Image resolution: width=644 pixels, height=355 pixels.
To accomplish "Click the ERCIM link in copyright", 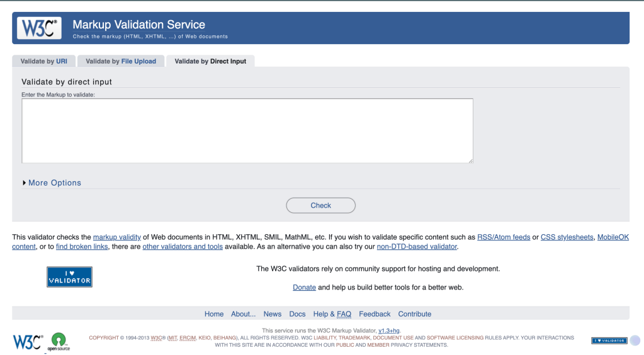I will [188, 338].
